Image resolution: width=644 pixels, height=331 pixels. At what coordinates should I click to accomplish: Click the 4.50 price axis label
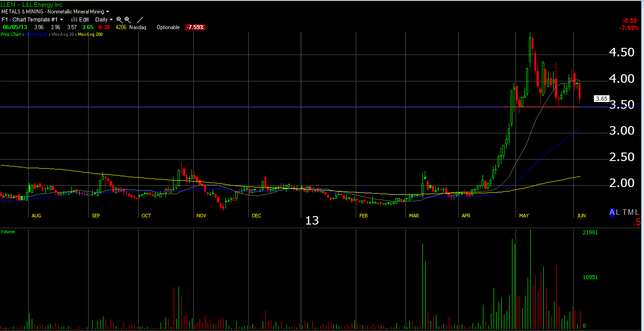pyautogui.click(x=622, y=52)
